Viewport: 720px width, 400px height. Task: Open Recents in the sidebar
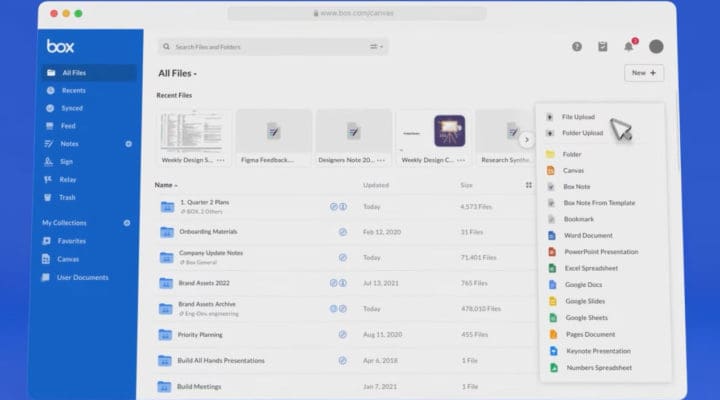pos(73,90)
